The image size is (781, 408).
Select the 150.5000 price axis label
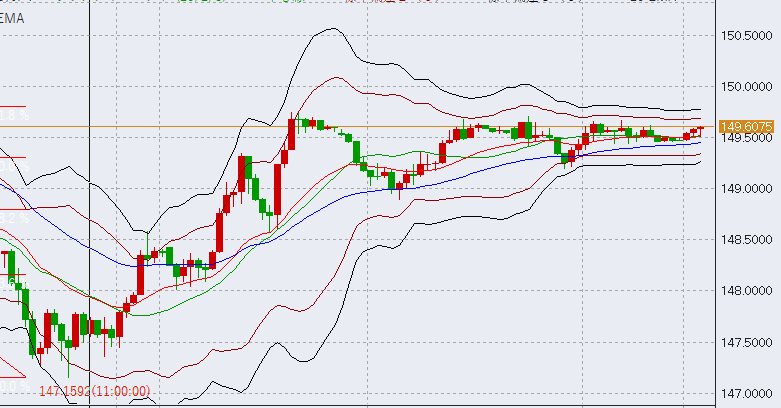click(749, 36)
